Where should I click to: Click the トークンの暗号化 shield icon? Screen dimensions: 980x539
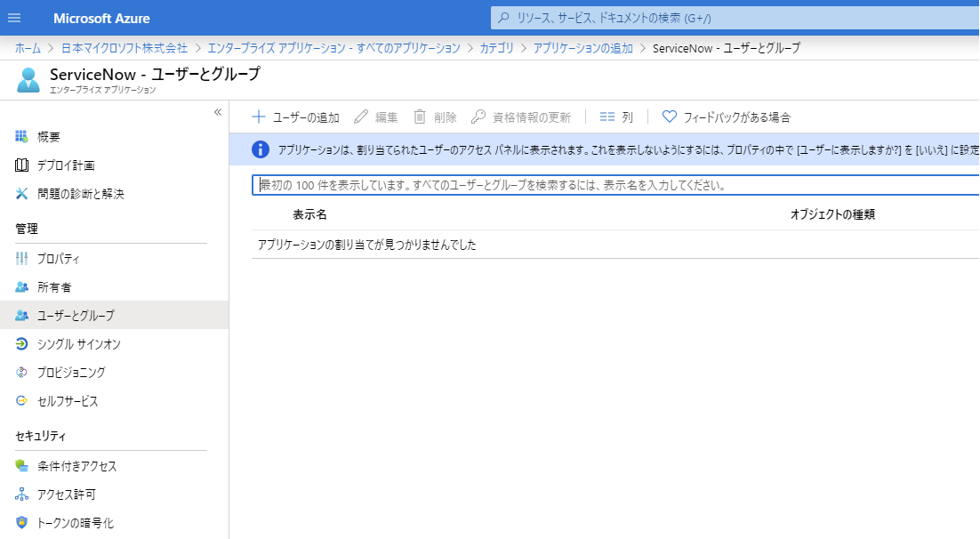[22, 522]
